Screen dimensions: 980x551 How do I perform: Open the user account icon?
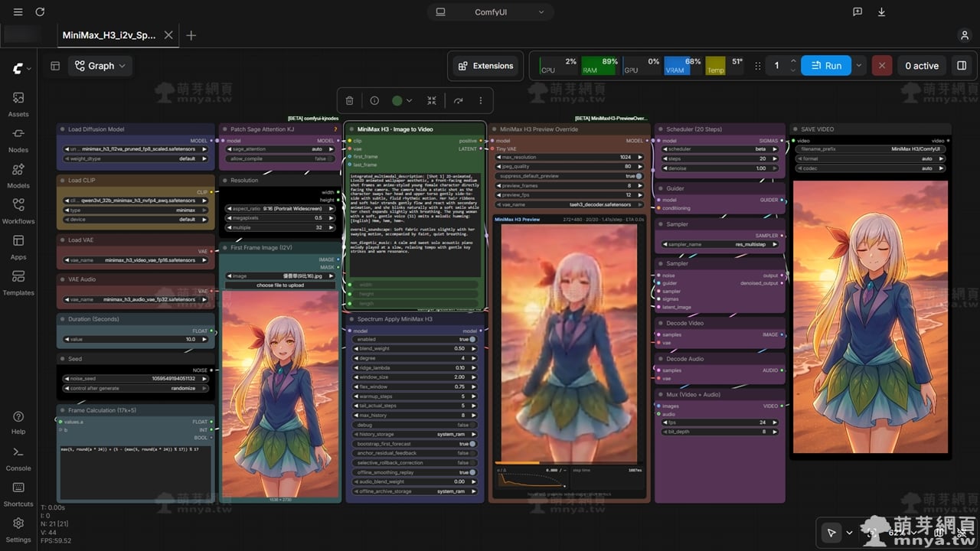pyautogui.click(x=965, y=35)
